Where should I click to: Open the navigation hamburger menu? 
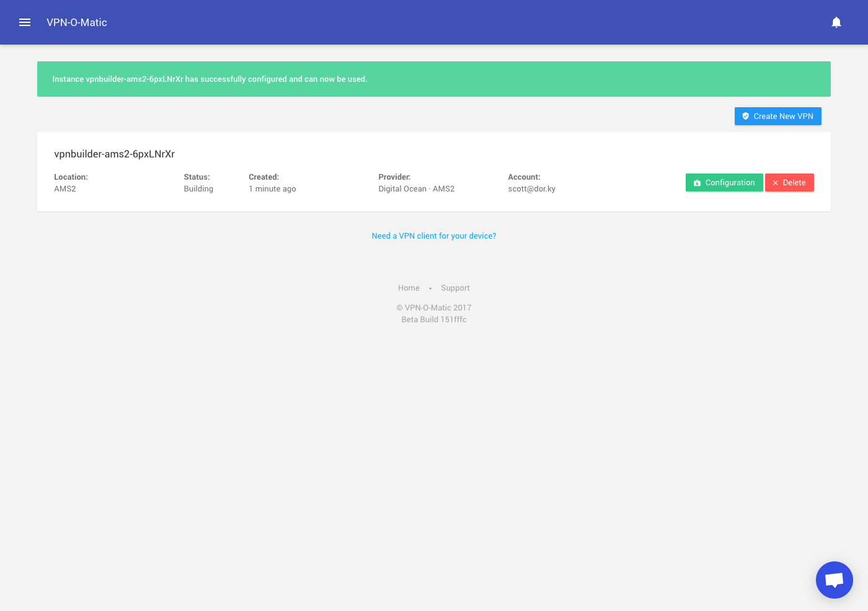coord(25,22)
